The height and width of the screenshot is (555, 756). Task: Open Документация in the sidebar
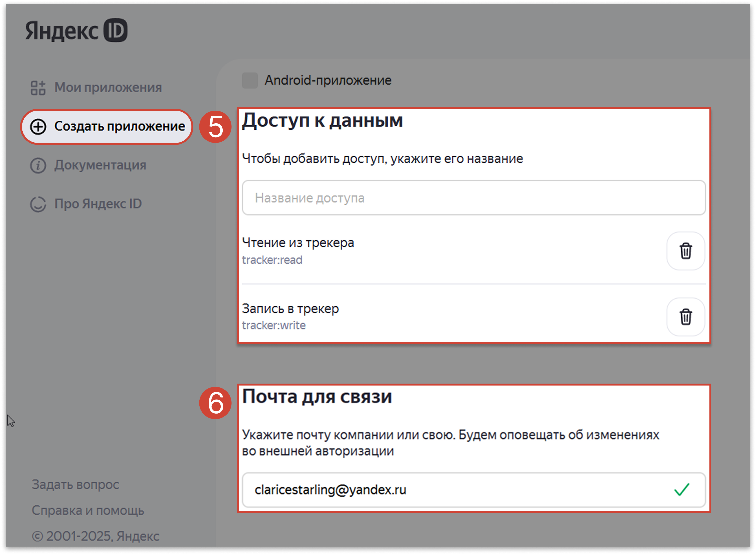coord(88,165)
